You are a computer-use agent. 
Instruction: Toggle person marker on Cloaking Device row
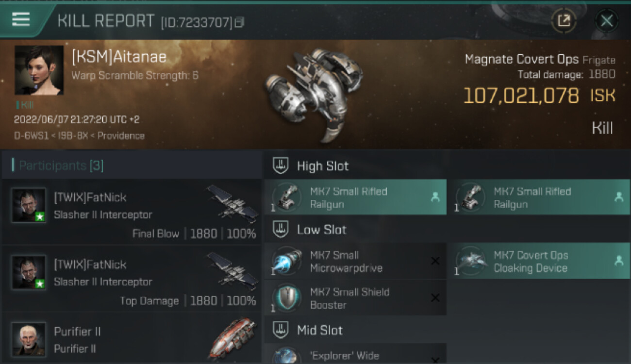point(619,261)
